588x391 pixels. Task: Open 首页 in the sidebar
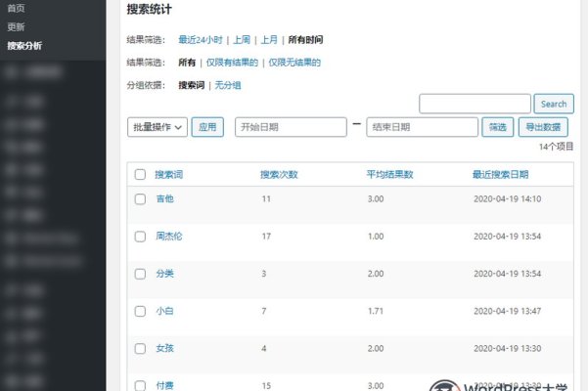pos(16,8)
